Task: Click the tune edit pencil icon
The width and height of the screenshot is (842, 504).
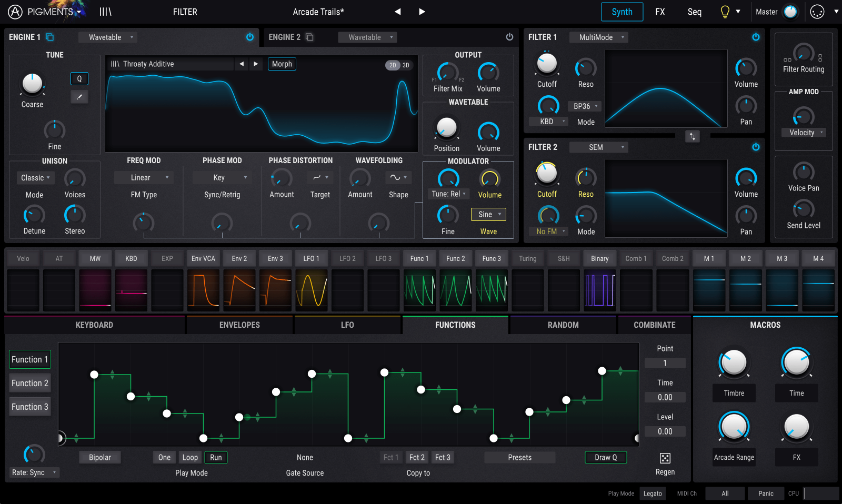Action: point(79,97)
